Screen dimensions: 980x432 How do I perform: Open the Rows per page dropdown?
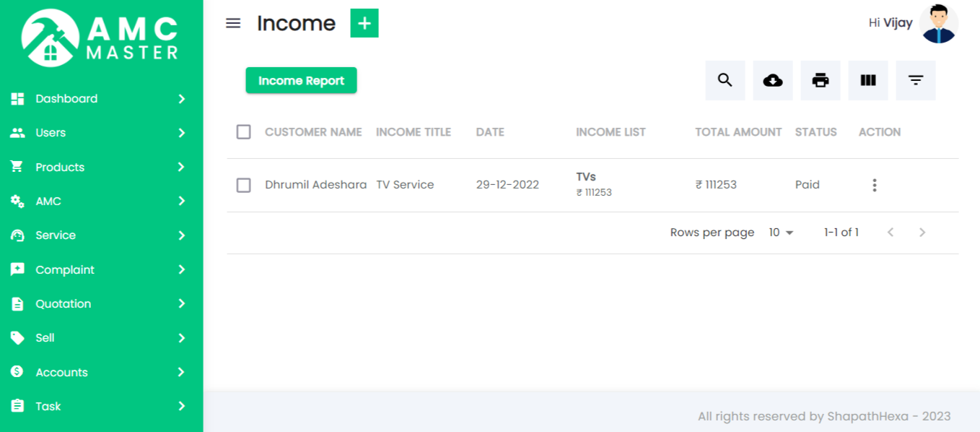pyautogui.click(x=781, y=232)
